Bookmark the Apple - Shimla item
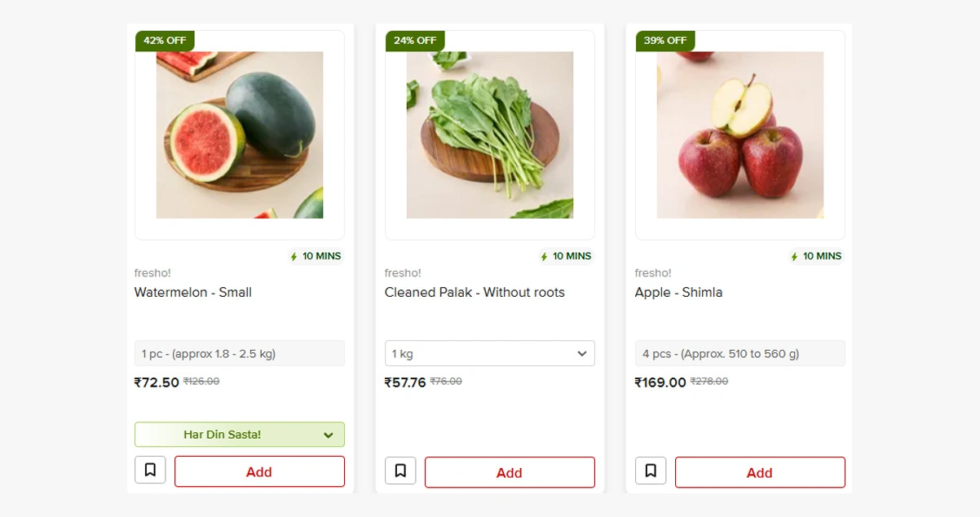The height and width of the screenshot is (517, 980). tap(651, 471)
